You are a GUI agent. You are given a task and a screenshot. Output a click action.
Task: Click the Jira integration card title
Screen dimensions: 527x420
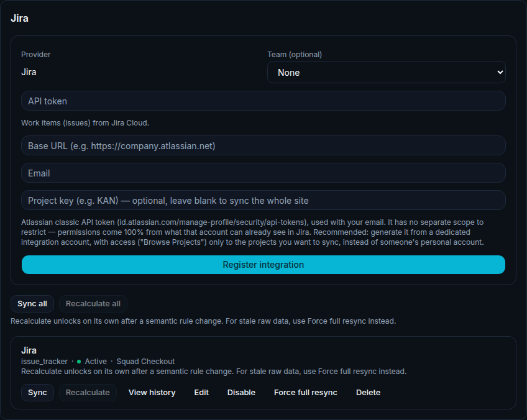click(x=29, y=350)
